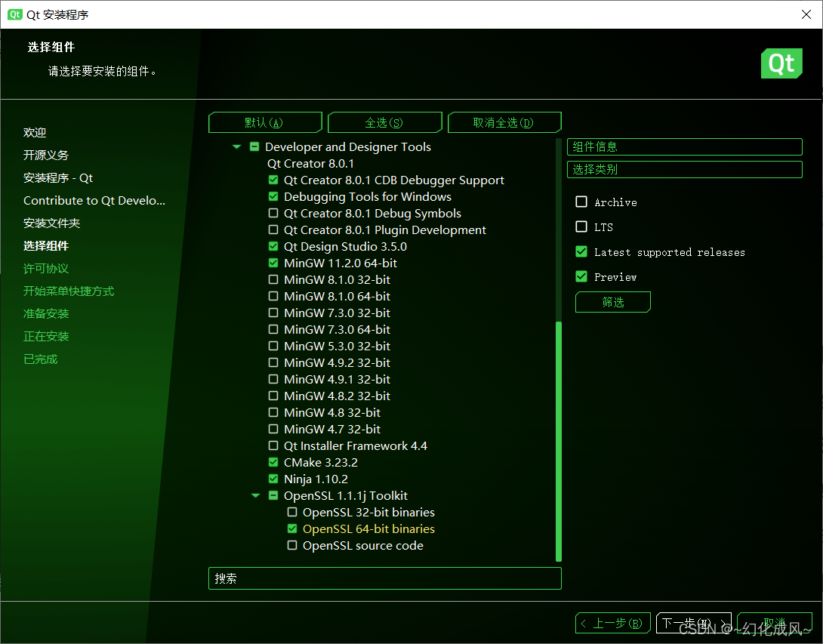Image resolution: width=823 pixels, height=644 pixels.
Task: Apply filters with the 筛选 button
Action: pyautogui.click(x=612, y=303)
